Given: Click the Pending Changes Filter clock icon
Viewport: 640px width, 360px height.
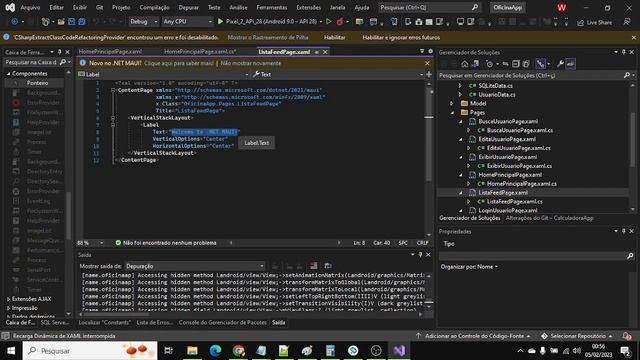Looking at the screenshot, I should (x=489, y=64).
